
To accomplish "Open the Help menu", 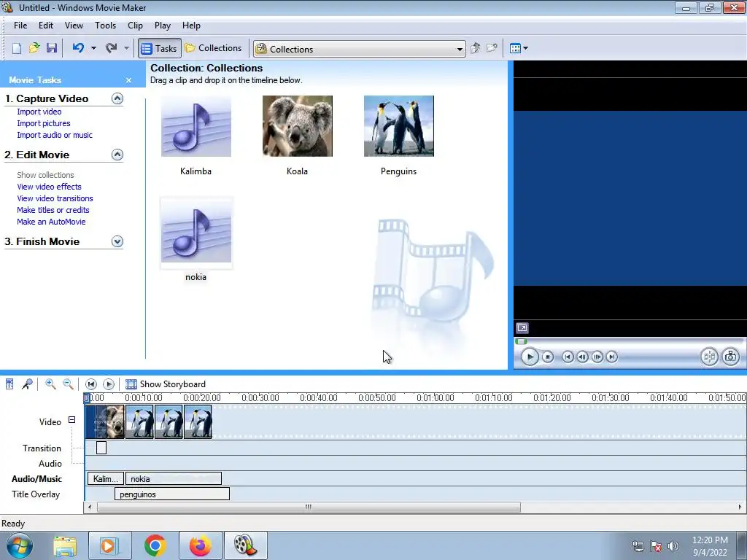I will [192, 26].
